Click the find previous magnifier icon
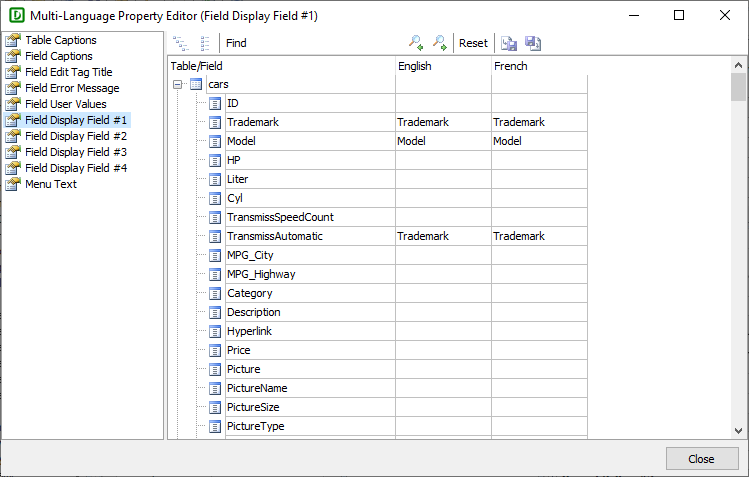Image resolution: width=749 pixels, height=477 pixels. [416, 43]
